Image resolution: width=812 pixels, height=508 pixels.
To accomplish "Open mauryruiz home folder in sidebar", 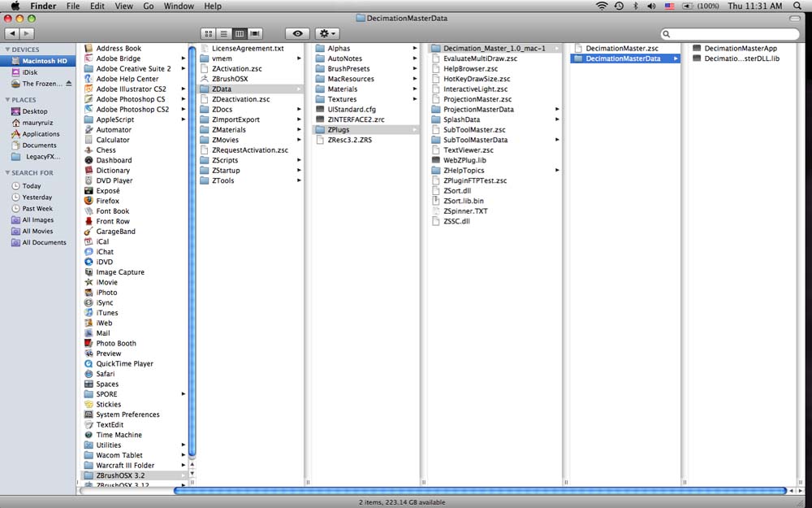I will [x=37, y=123].
